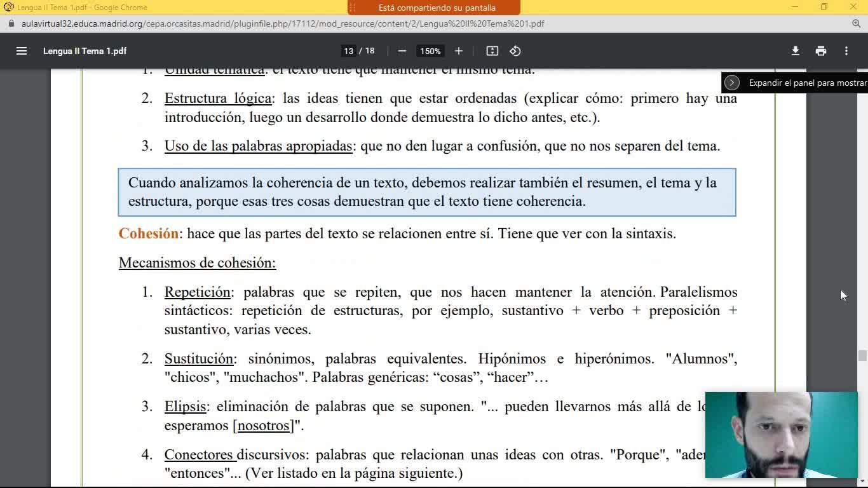Open the PDF sidebar hamburger menu
The image size is (868, 488).
click(22, 51)
